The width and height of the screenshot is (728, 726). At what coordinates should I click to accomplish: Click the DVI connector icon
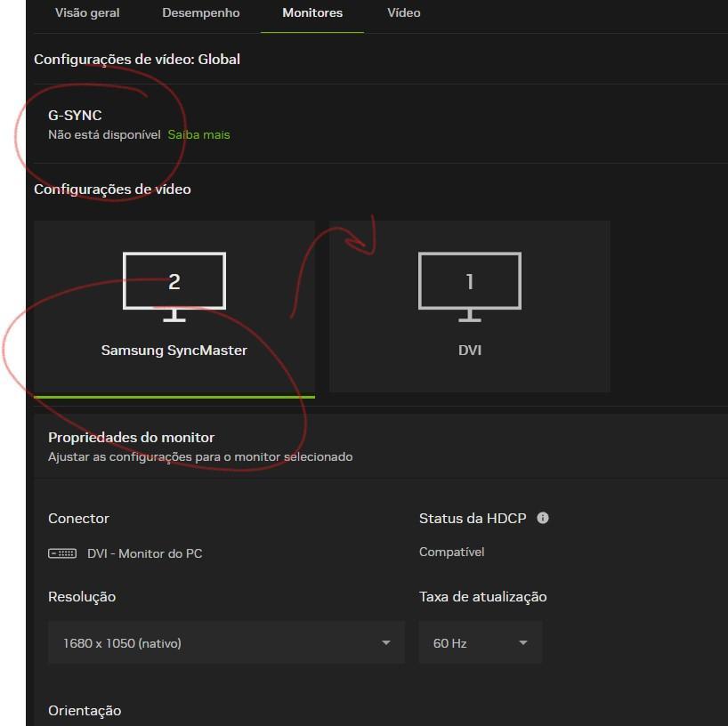tap(62, 553)
